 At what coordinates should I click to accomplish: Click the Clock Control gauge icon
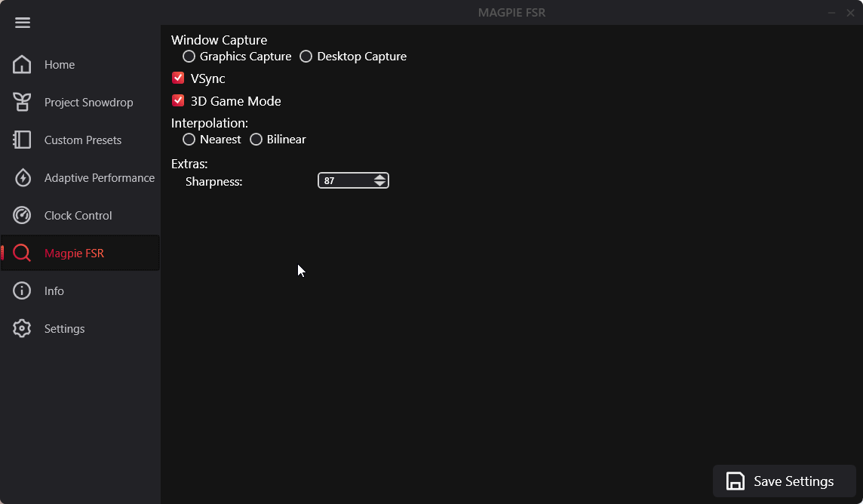22,215
